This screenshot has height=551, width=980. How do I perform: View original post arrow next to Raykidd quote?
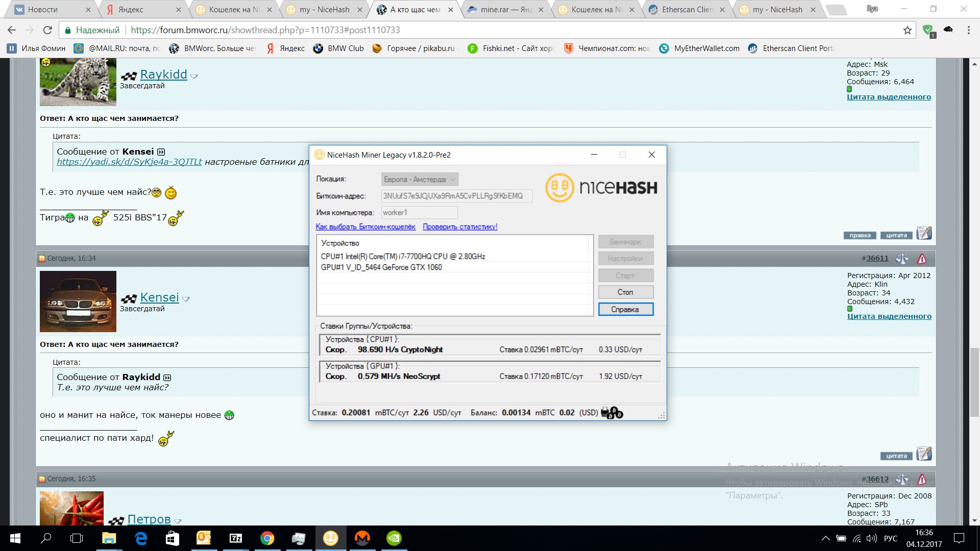click(167, 378)
